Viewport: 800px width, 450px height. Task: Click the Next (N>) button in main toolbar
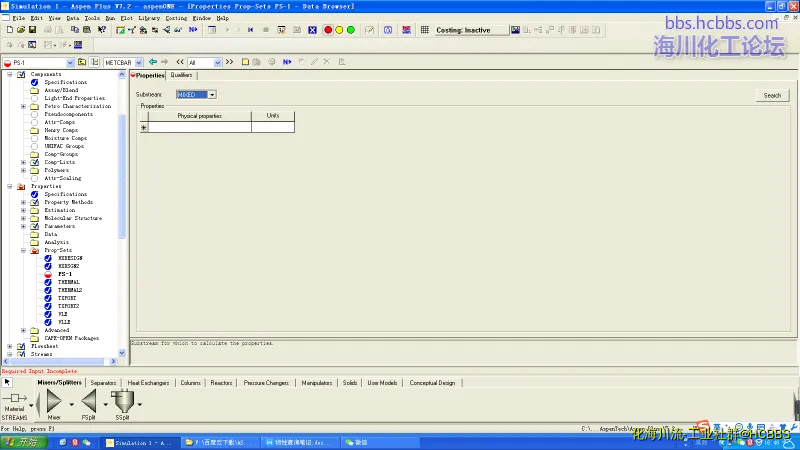click(x=193, y=30)
